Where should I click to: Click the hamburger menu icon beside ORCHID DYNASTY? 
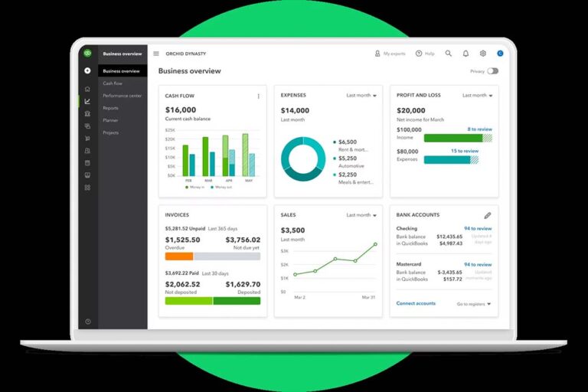[156, 54]
